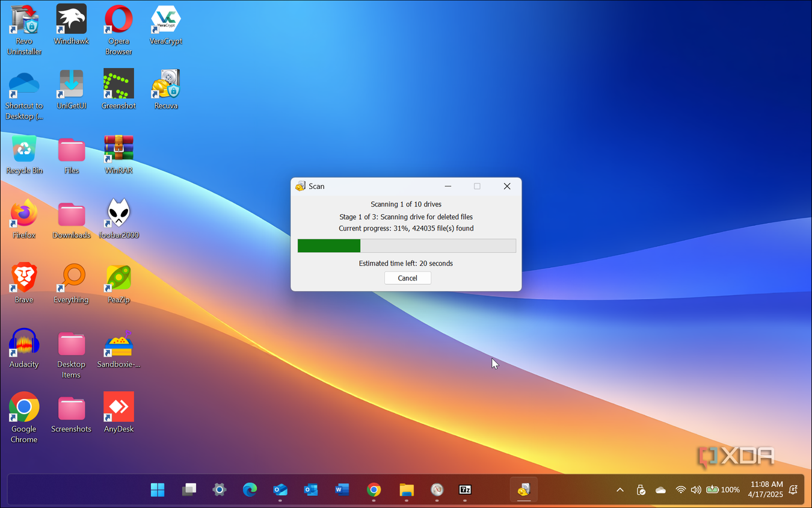The height and width of the screenshot is (508, 812).
Task: Select the foobar2000 desktop icon
Action: click(x=118, y=219)
